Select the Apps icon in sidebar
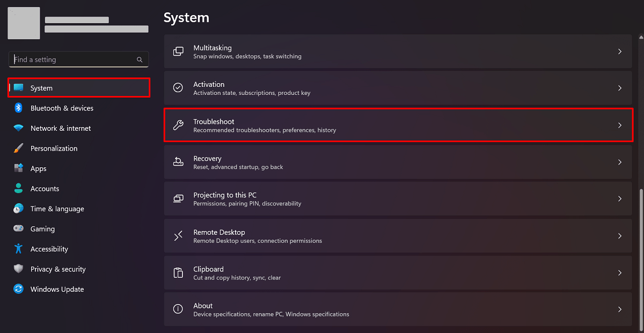The width and height of the screenshot is (644, 333). [x=18, y=168]
